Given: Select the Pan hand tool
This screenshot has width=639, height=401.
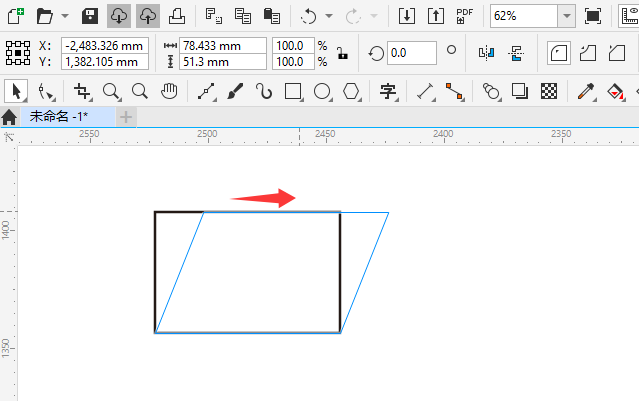Looking at the screenshot, I should tap(169, 91).
